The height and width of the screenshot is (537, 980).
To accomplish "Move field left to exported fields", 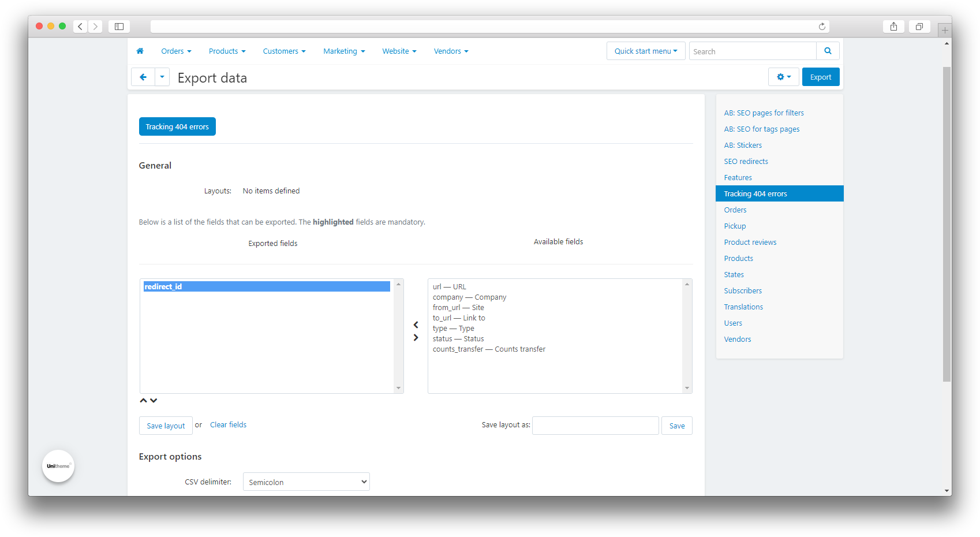I will pyautogui.click(x=416, y=325).
